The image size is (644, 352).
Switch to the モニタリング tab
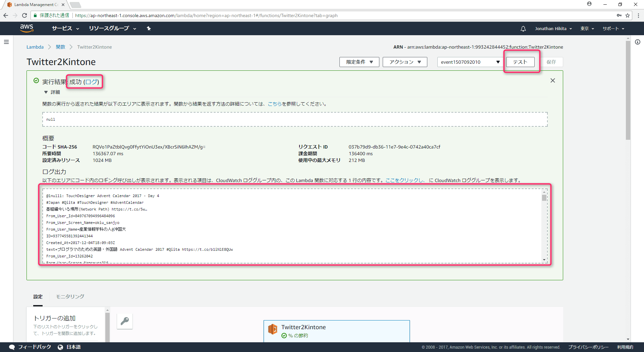pos(70,297)
